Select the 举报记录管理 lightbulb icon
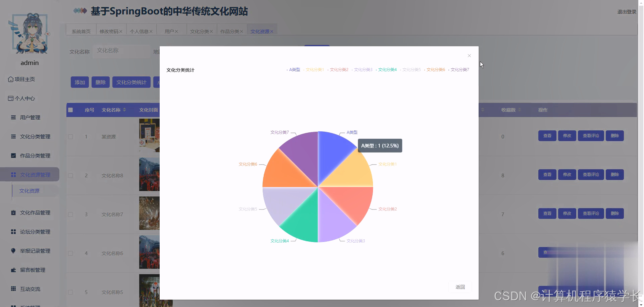Image resolution: width=644 pixels, height=307 pixels. point(13,251)
